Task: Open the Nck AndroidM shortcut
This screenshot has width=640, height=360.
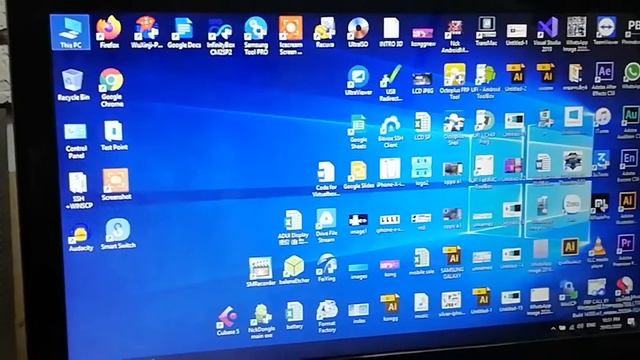Action: click(455, 37)
